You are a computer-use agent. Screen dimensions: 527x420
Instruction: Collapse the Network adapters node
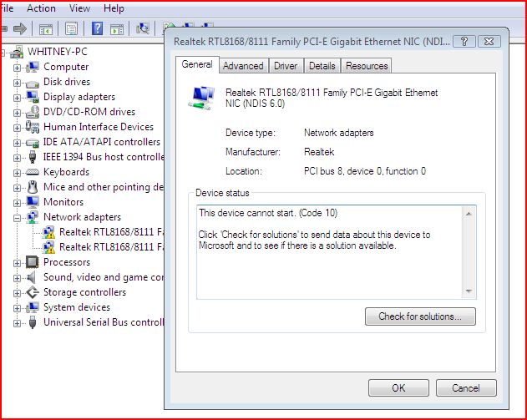[x=17, y=219]
